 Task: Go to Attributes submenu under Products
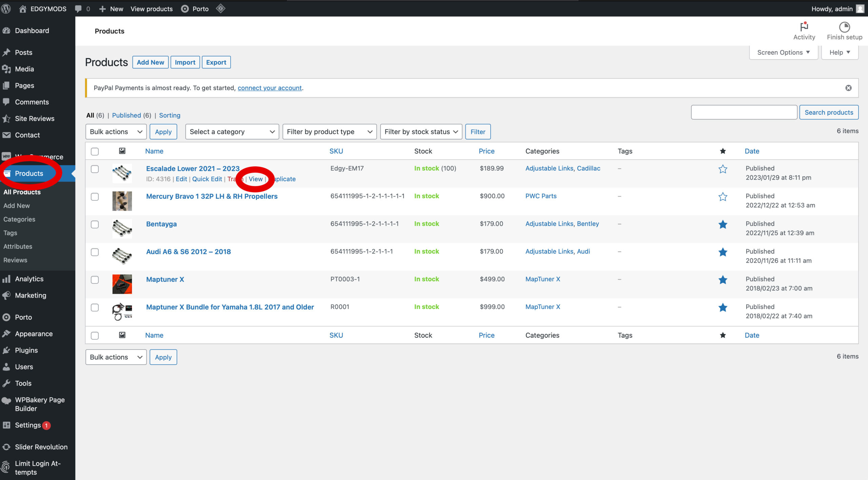(x=18, y=246)
